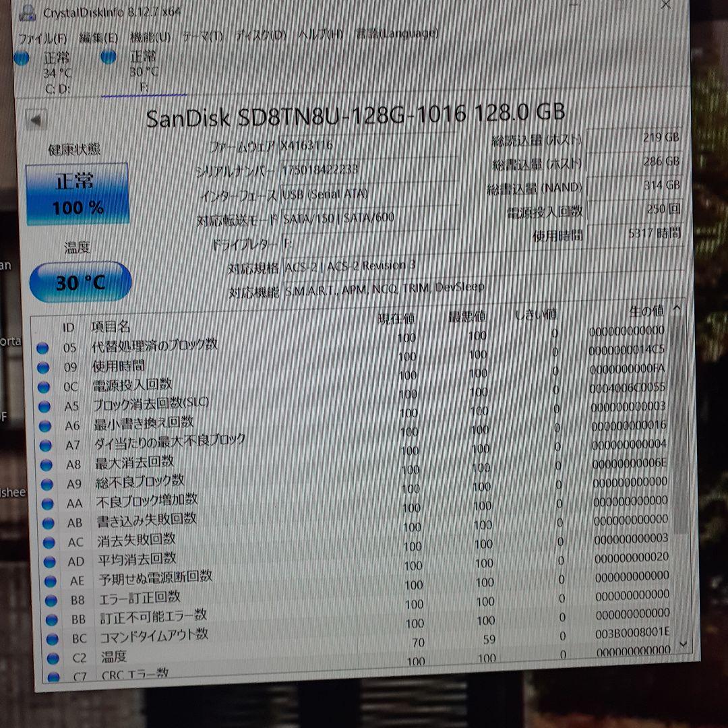Open the ディスク(D) menu
This screenshot has width=728, height=728.
click(260, 35)
